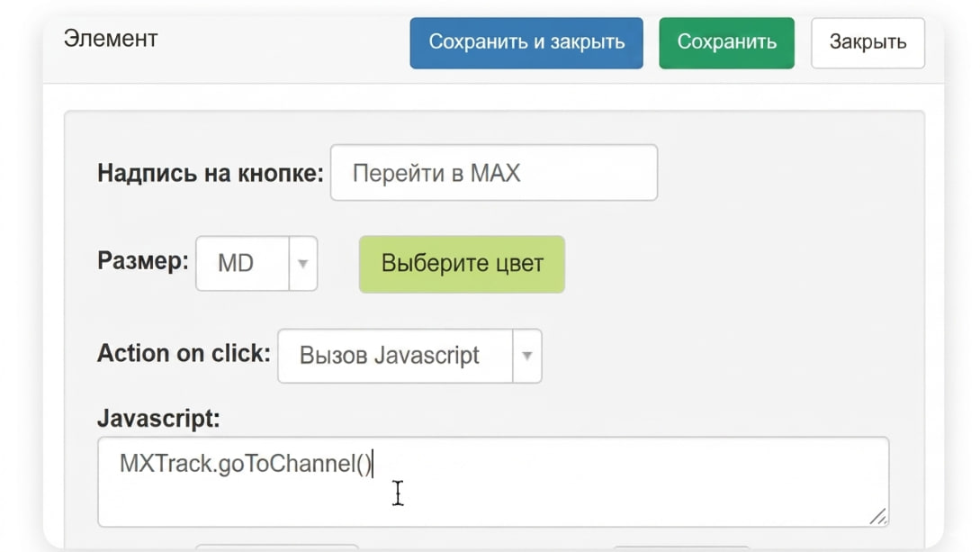
Task: Open the Action on click dropdown
Action: pyautogui.click(x=409, y=356)
